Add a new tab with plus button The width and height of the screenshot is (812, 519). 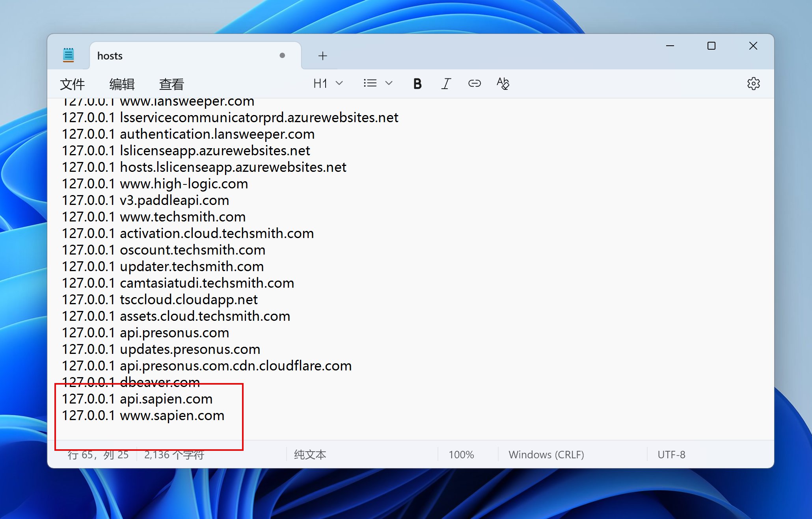point(322,56)
